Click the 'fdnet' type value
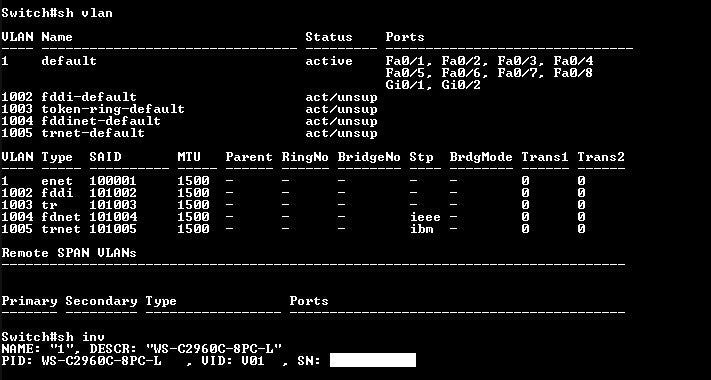 (x=61, y=217)
